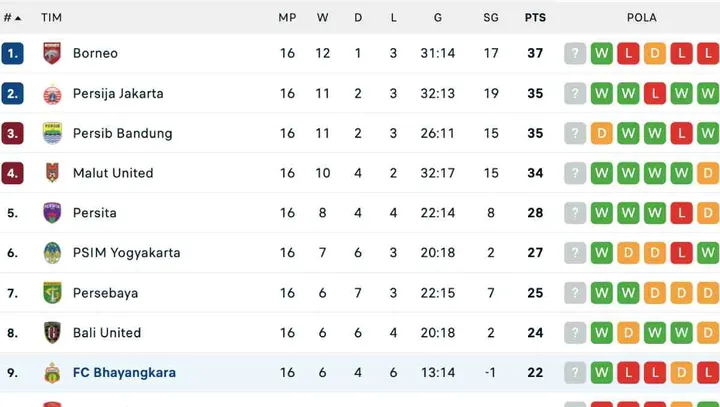Click the Borneo club crest icon

coord(52,53)
